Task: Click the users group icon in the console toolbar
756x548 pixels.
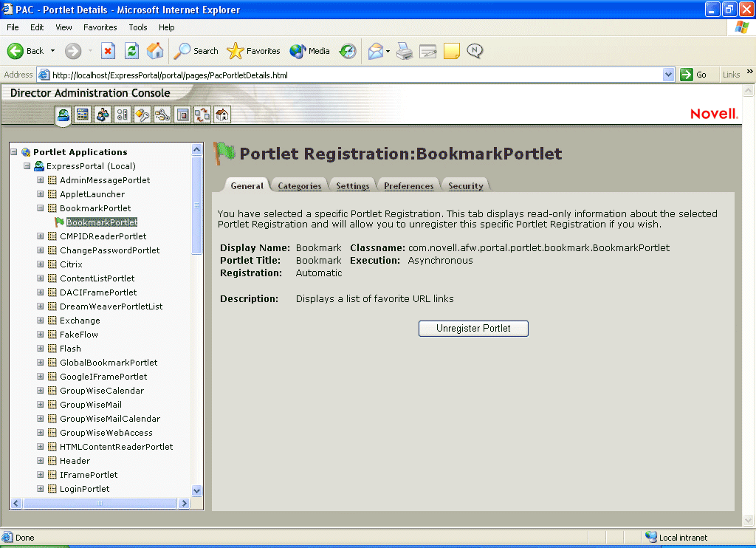Action: [x=103, y=114]
